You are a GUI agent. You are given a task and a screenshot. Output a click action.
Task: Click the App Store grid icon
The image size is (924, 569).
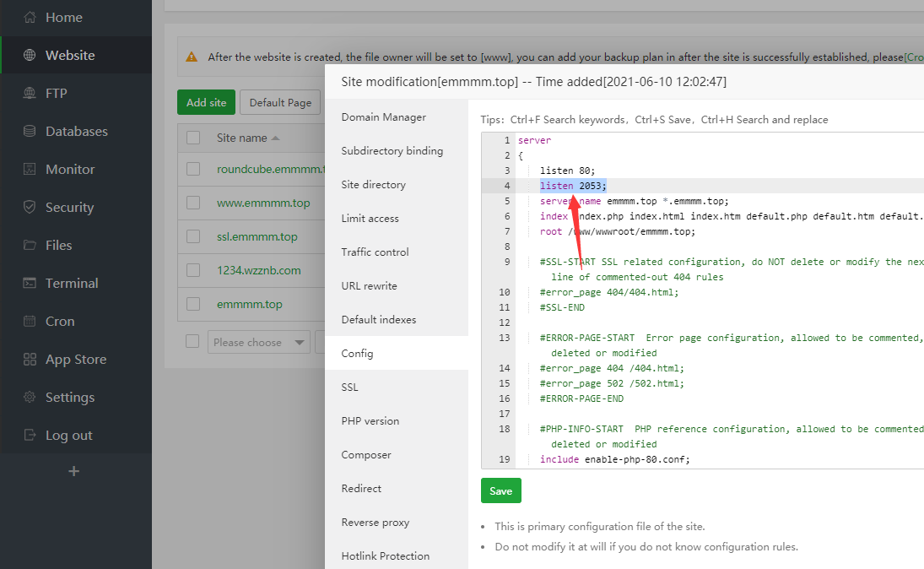click(x=30, y=359)
